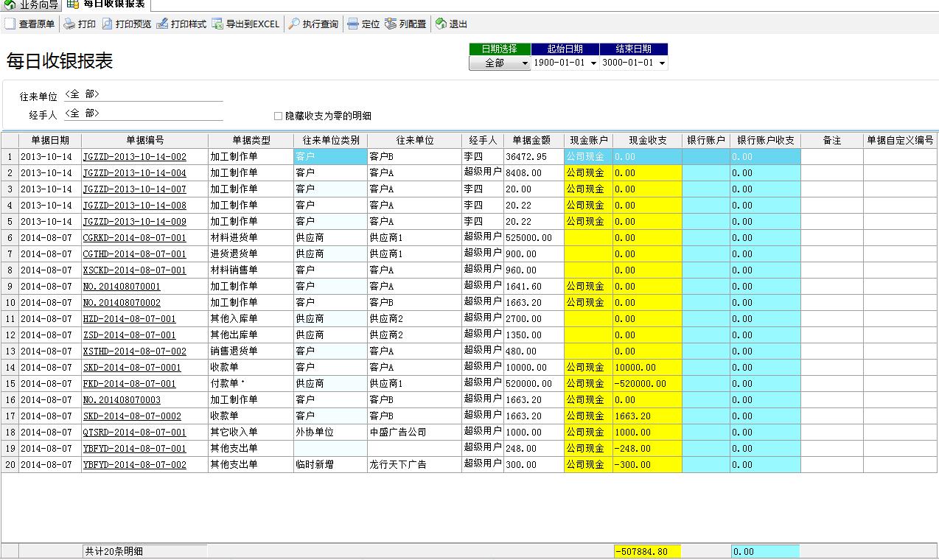The image size is (939, 560).
Task: Sort by the 单据金额 column header
Action: [533, 140]
